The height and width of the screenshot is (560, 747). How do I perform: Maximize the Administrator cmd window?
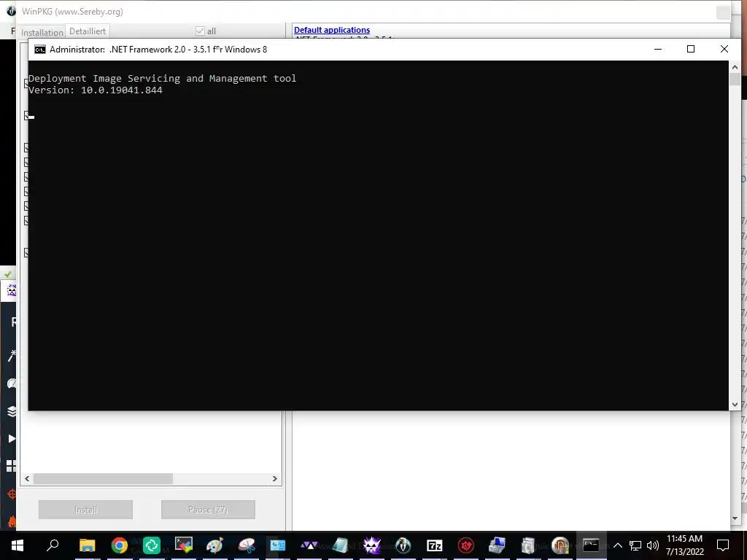tap(691, 49)
